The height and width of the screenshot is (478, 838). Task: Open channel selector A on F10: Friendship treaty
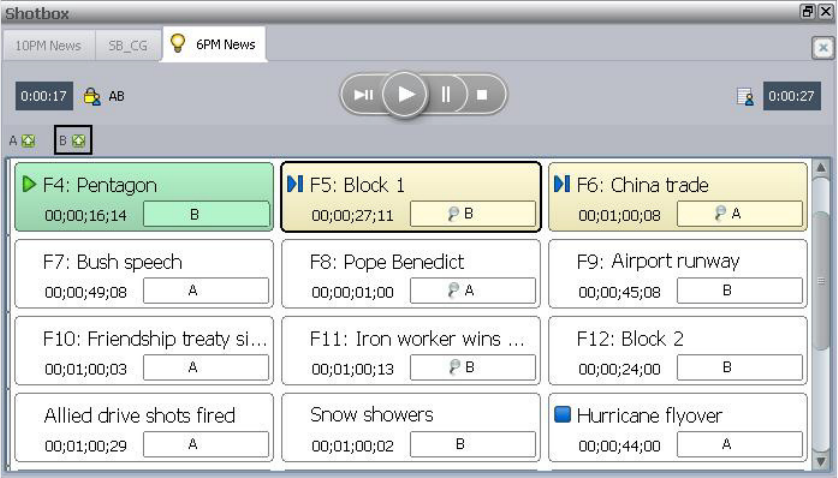coord(206,367)
